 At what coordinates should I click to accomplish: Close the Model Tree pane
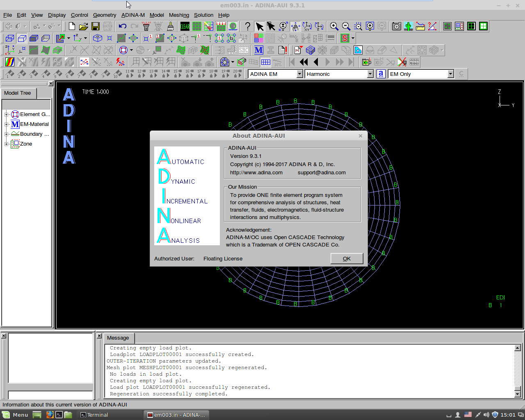(50, 84)
